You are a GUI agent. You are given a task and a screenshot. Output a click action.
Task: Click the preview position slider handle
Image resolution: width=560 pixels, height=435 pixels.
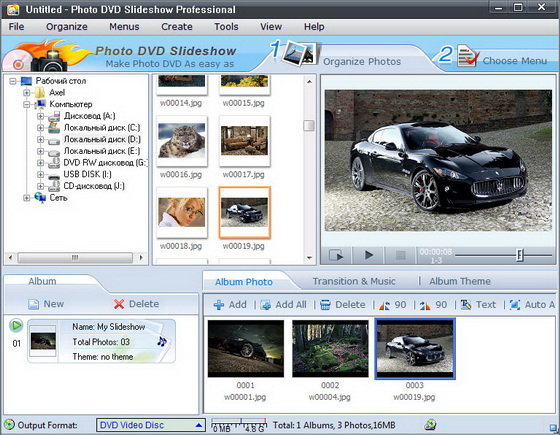point(520,255)
